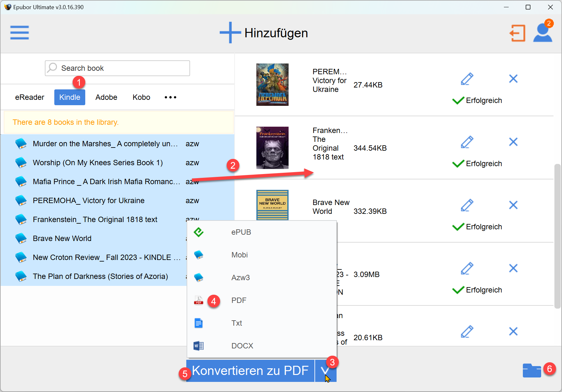This screenshot has height=392, width=562.
Task: Click the Txt format icon
Action: click(199, 323)
